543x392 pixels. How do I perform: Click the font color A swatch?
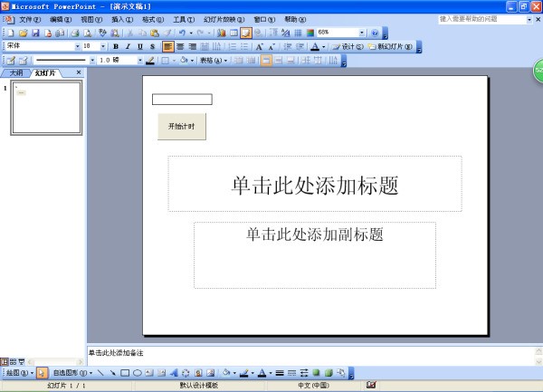314,46
